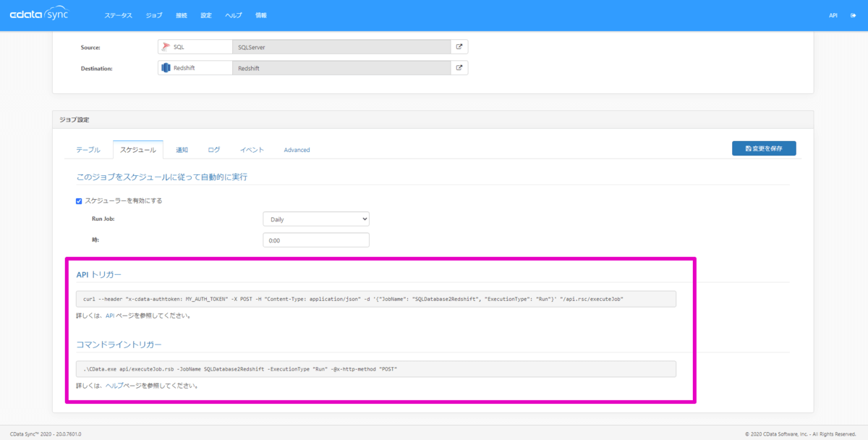Click the Source: label
This screenshot has width=868, height=440.
pyautogui.click(x=90, y=47)
